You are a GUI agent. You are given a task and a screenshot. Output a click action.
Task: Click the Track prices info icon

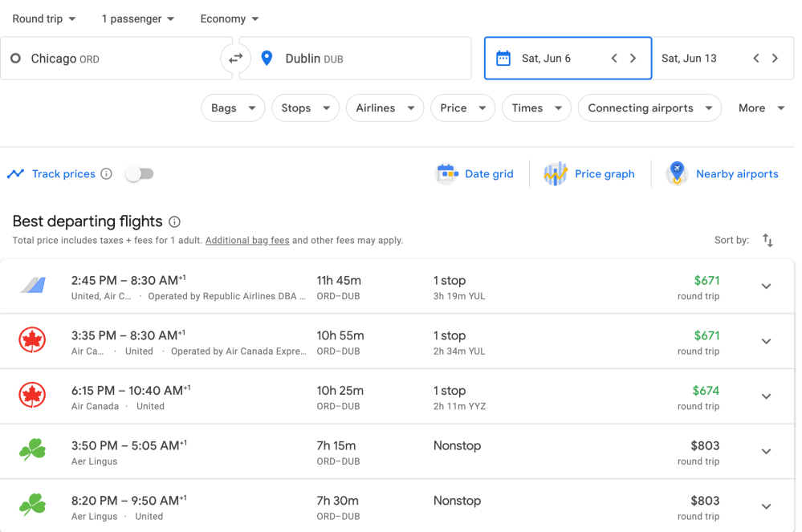tap(106, 174)
